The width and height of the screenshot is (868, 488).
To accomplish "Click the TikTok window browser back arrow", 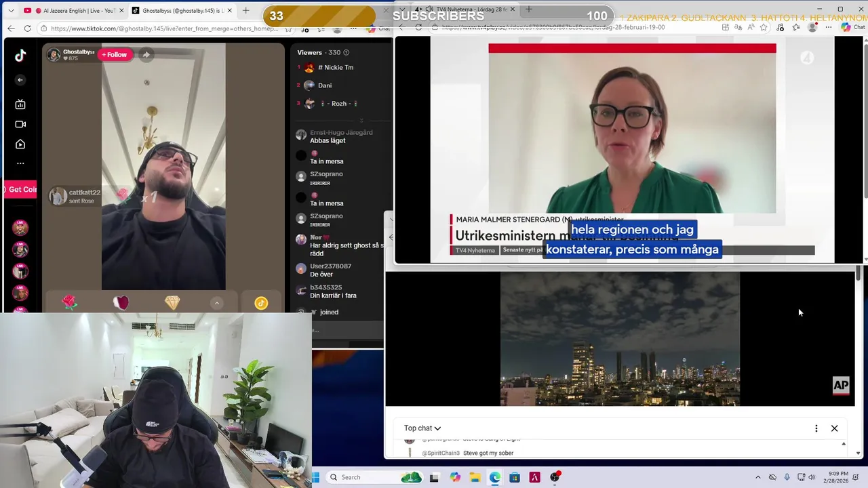I will 11,28.
